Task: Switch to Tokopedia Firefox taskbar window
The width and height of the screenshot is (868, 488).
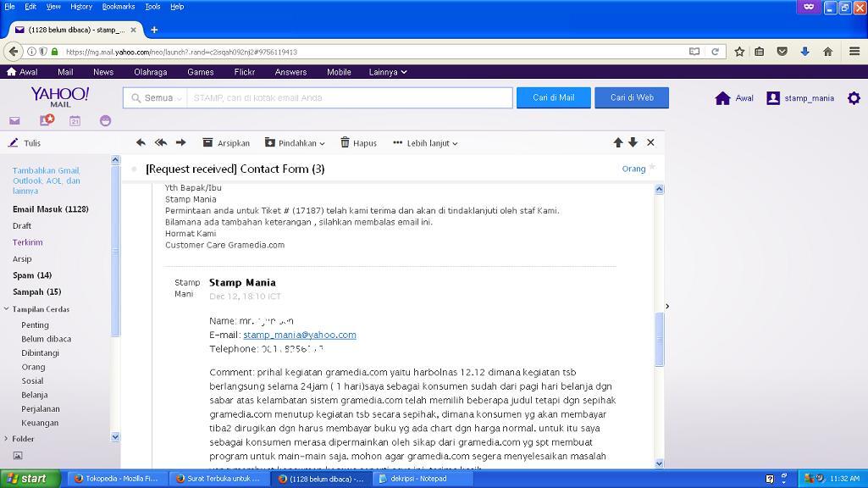Action: [x=116, y=479]
